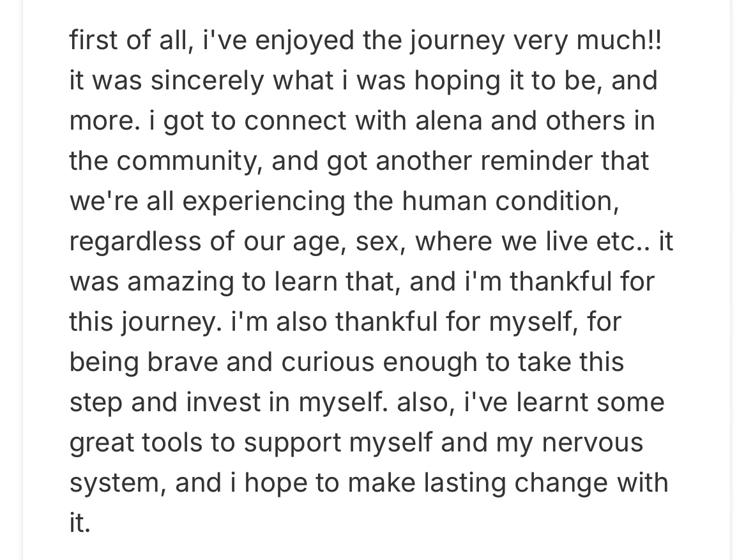
Task: Click the word "amazing" in the paragraph
Action: pyautogui.click(x=180, y=282)
